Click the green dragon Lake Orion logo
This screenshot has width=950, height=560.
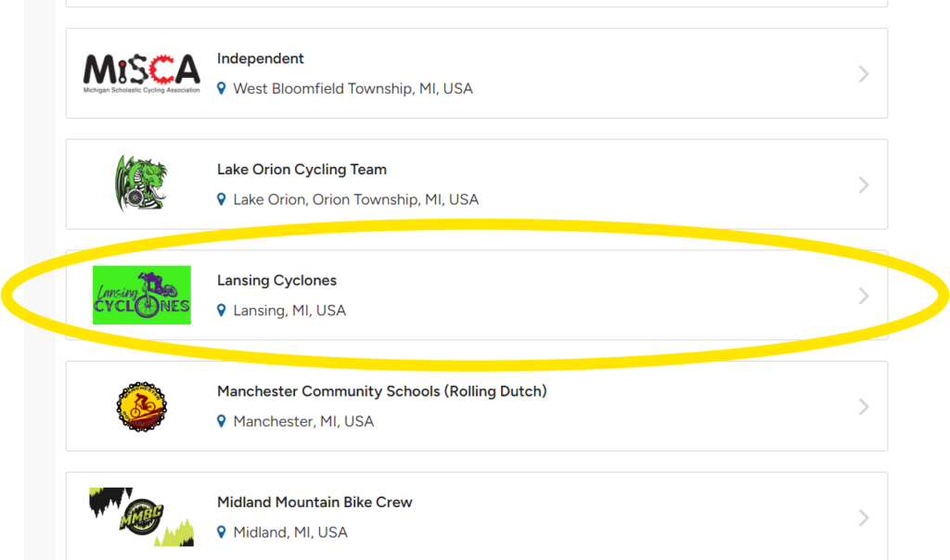(141, 184)
